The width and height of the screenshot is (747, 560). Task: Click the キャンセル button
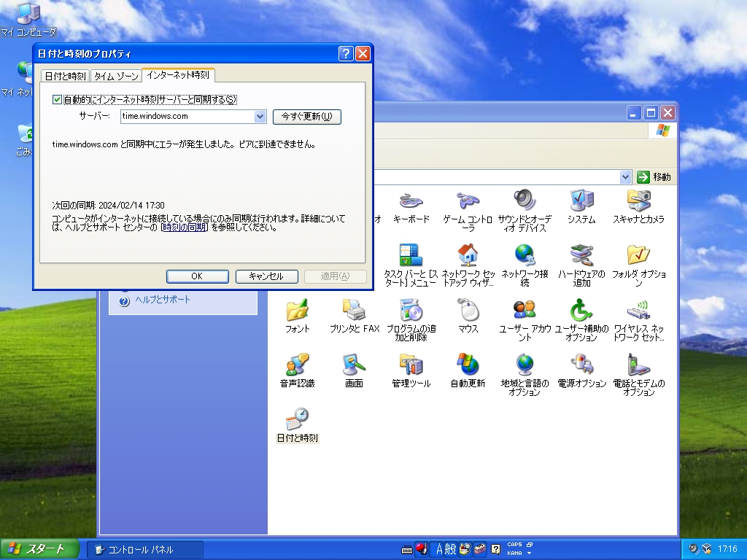[x=266, y=276]
